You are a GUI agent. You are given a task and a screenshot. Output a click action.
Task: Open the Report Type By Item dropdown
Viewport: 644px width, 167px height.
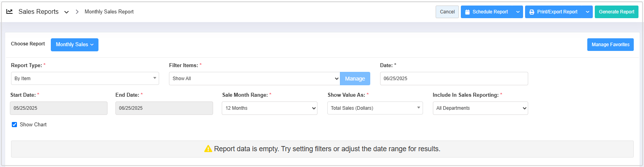(x=85, y=78)
